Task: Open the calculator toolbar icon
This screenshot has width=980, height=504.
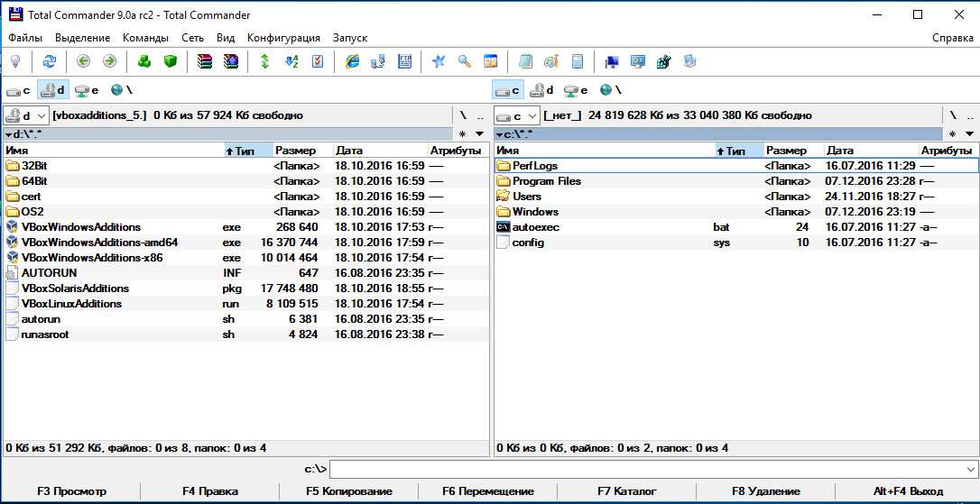Action: [578, 61]
